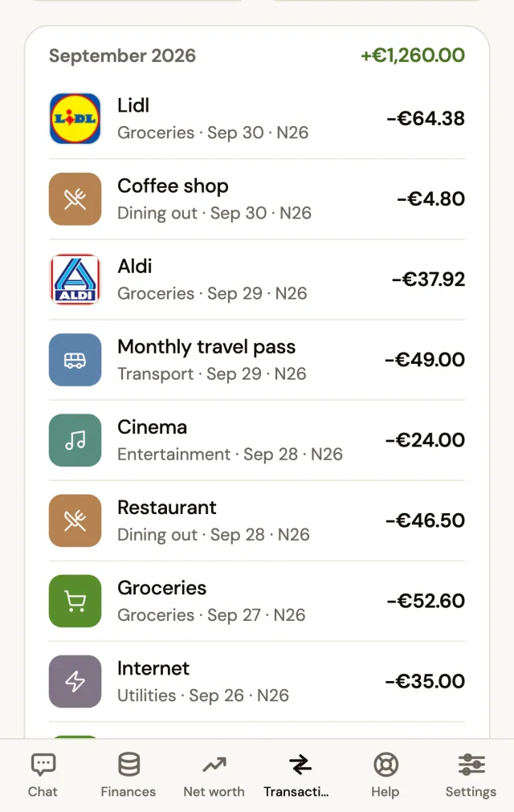Go to the Net worth tab

[214, 775]
